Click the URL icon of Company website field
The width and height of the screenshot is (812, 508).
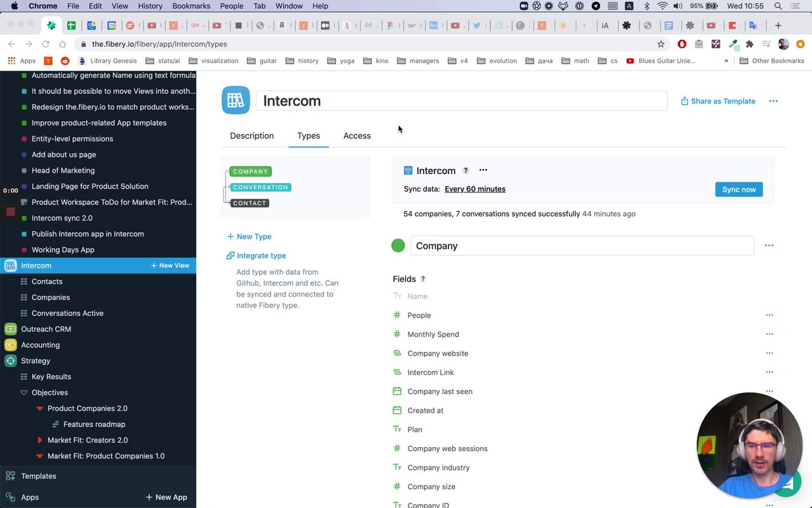tap(397, 353)
